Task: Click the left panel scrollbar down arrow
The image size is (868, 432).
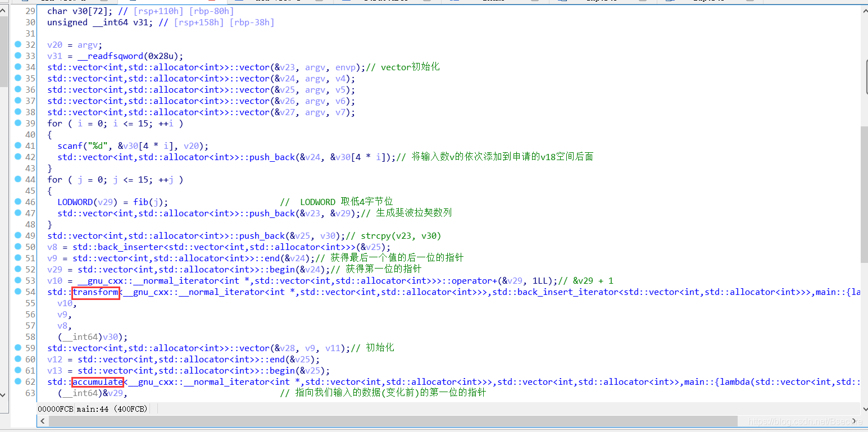Action: pos(4,395)
